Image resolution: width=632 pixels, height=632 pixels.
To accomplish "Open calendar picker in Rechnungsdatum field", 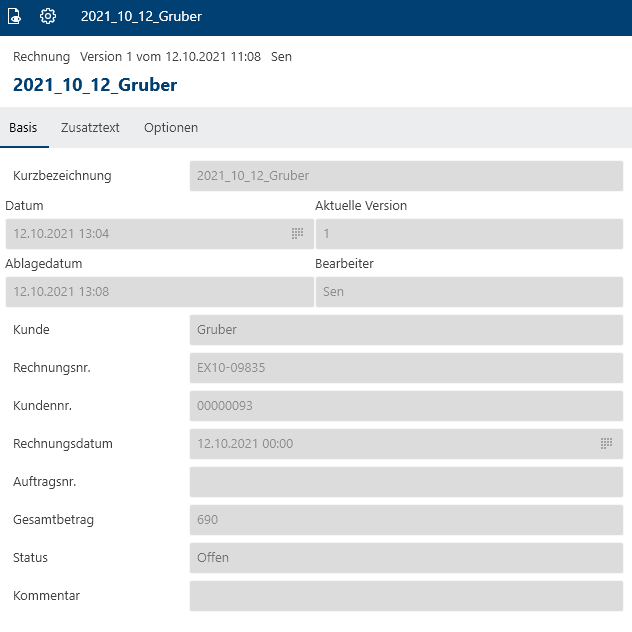I will 606,443.
